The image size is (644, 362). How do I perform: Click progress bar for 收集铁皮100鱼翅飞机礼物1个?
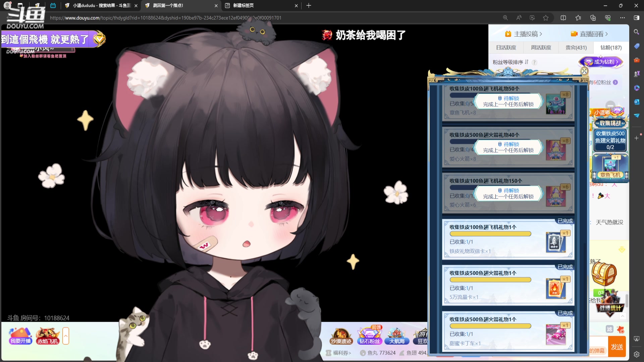(x=490, y=234)
